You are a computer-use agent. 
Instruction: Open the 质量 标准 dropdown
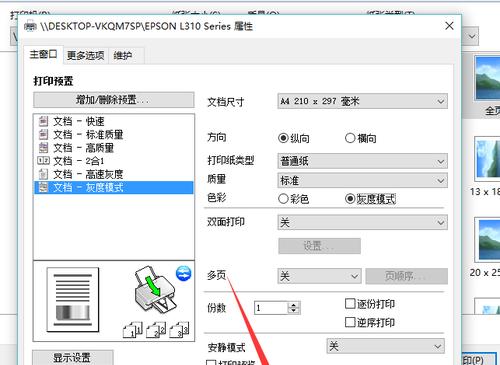[x=362, y=181]
